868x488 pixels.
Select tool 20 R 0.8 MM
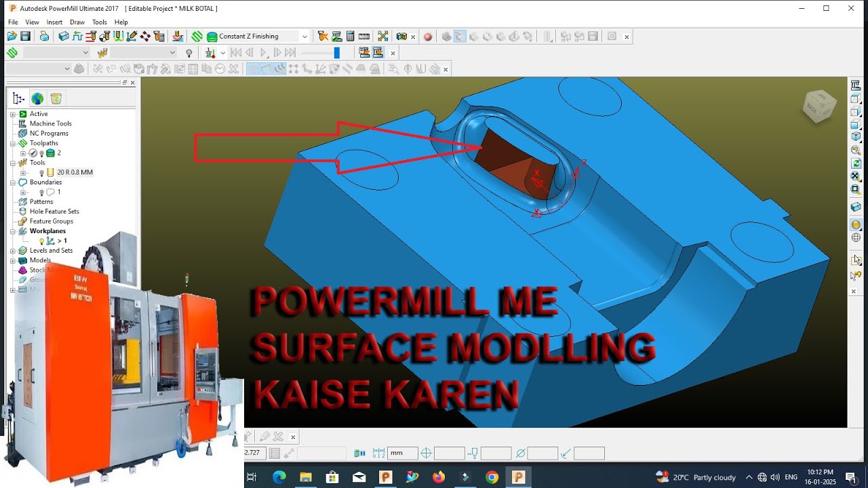tap(75, 172)
